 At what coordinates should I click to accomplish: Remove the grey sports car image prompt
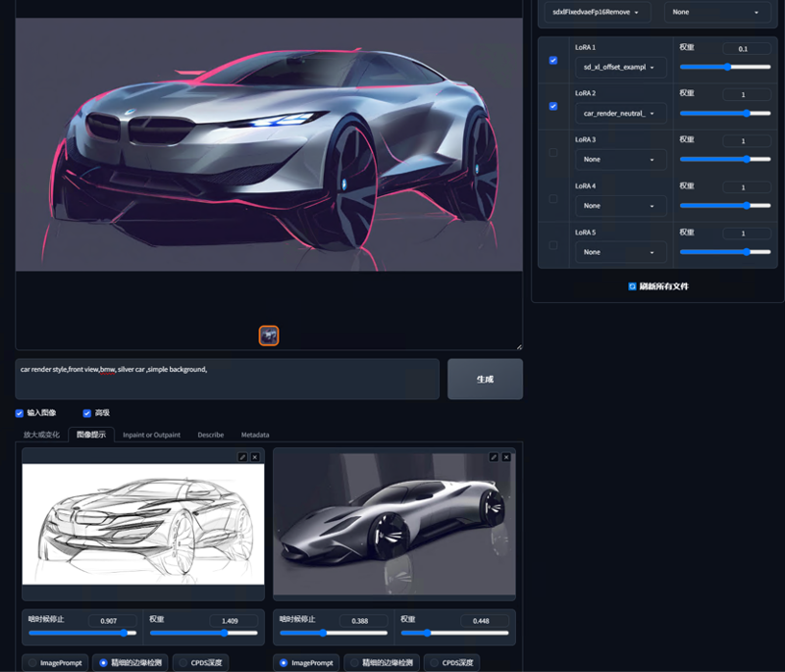(506, 457)
